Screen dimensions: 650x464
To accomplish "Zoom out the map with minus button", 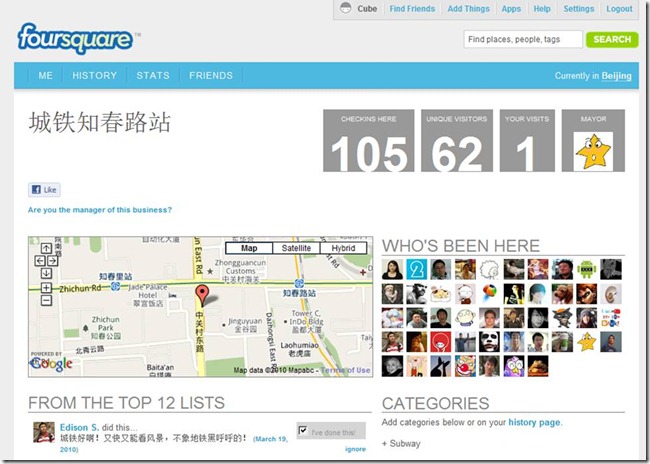I will click(46, 301).
